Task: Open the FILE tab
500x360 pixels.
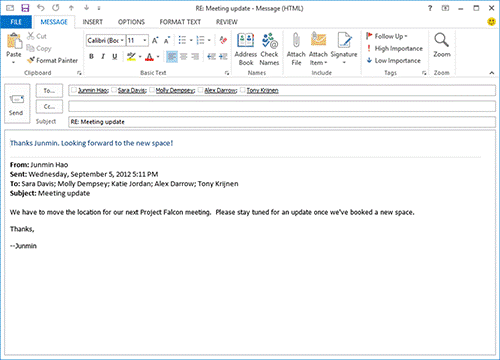Action: coord(16,22)
